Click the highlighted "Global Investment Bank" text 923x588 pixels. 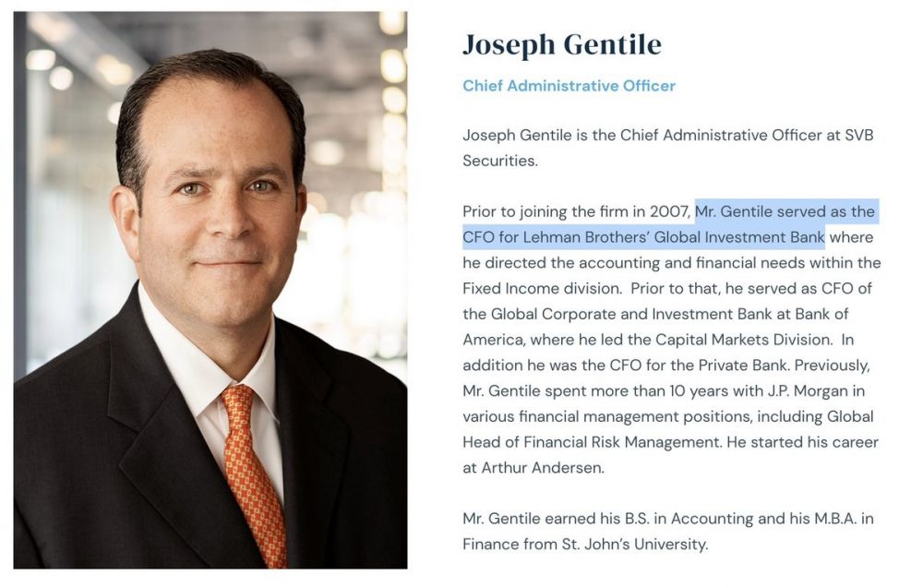pyautogui.click(x=739, y=237)
